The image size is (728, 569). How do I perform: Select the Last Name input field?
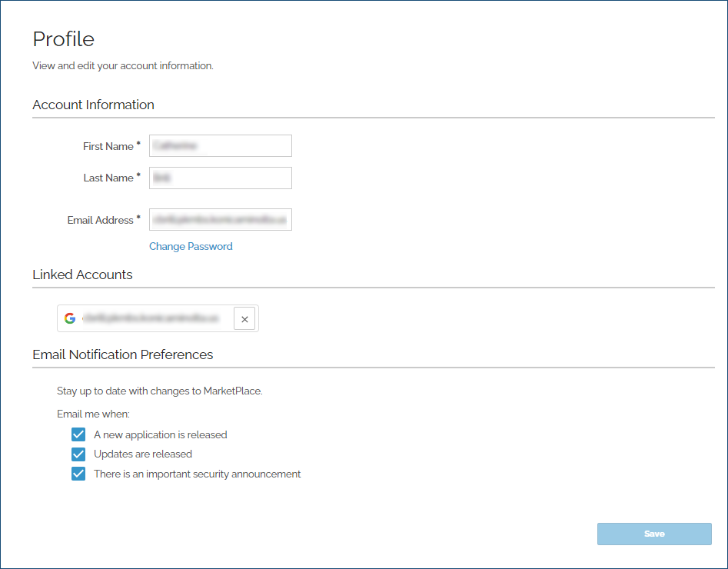tap(220, 178)
